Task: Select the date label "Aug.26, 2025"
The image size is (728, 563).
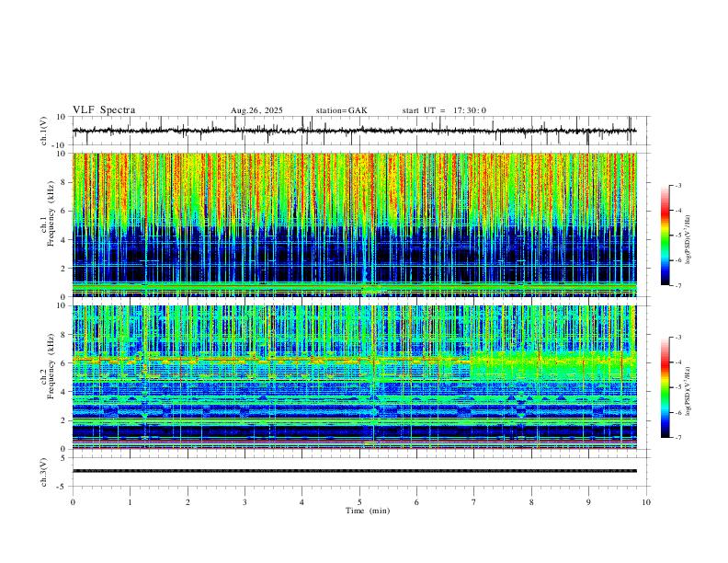Action: coord(256,110)
